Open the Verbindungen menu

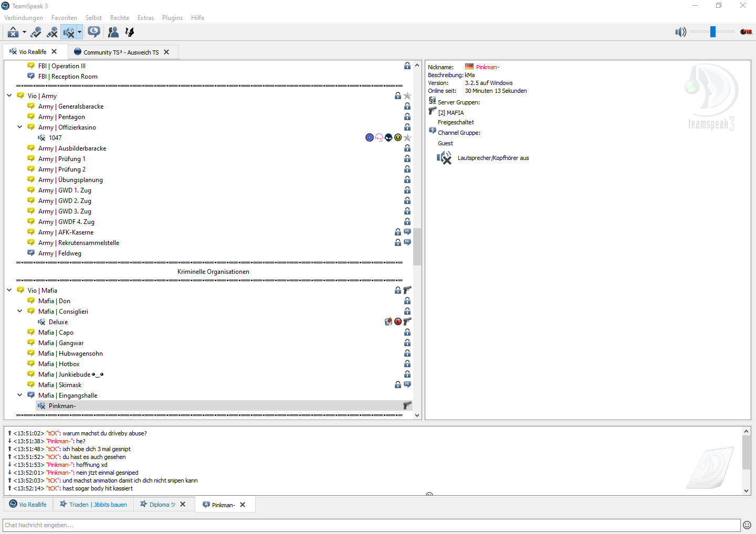pos(24,18)
